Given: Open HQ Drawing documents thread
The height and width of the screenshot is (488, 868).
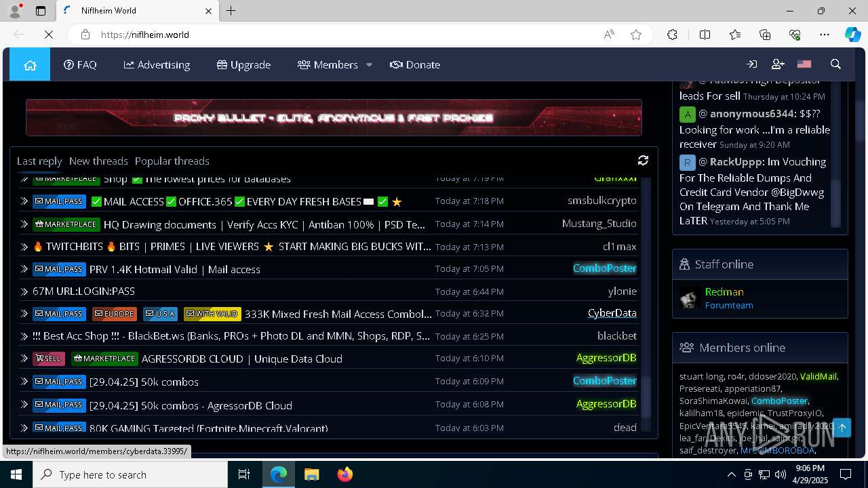Looking at the screenshot, I should [264, 224].
